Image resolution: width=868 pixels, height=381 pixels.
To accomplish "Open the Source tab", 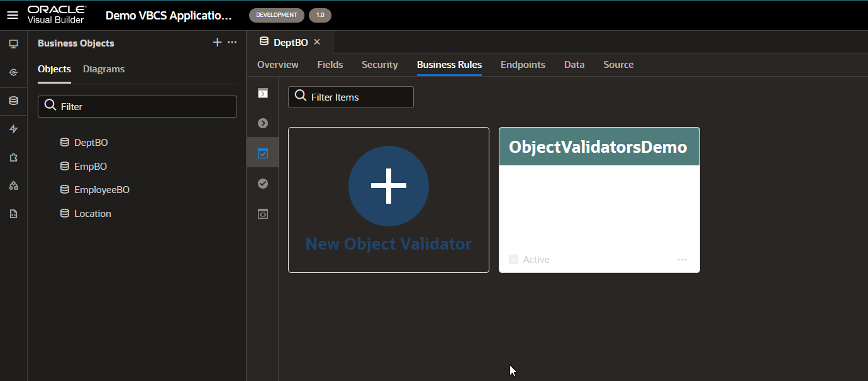I will [618, 65].
